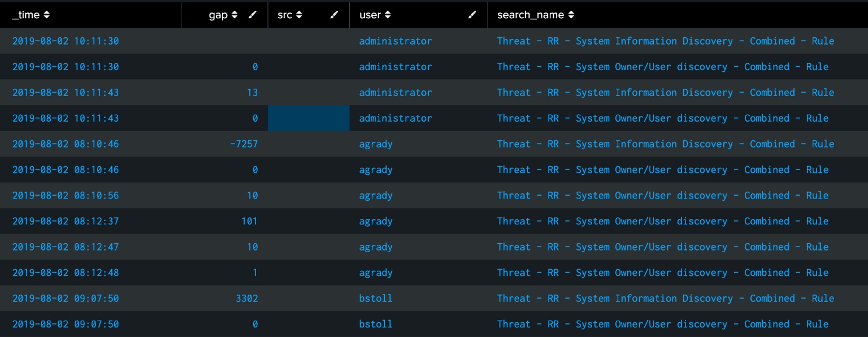
Task: Click the search_name column header label
Action: [x=531, y=15]
